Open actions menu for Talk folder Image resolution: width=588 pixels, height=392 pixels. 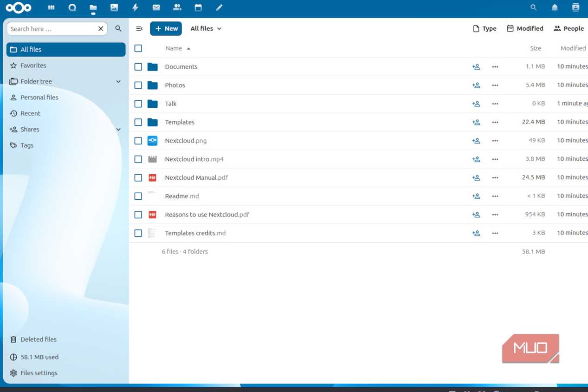495,104
